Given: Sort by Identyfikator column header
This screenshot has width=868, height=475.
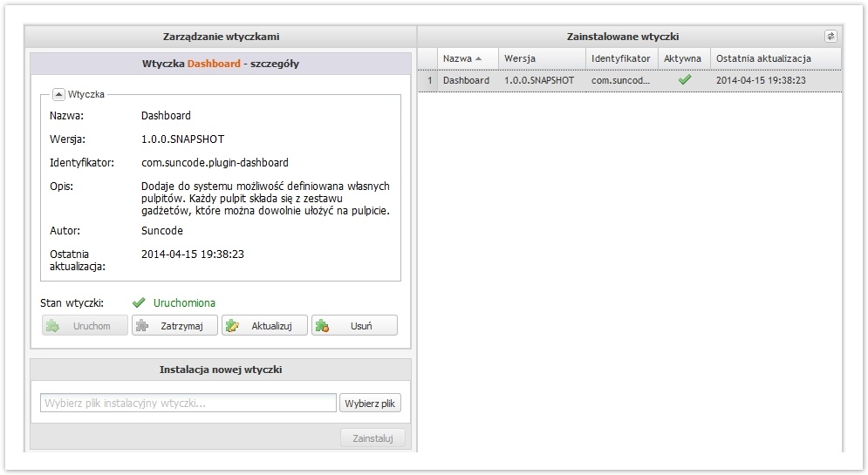Looking at the screenshot, I should (620, 58).
